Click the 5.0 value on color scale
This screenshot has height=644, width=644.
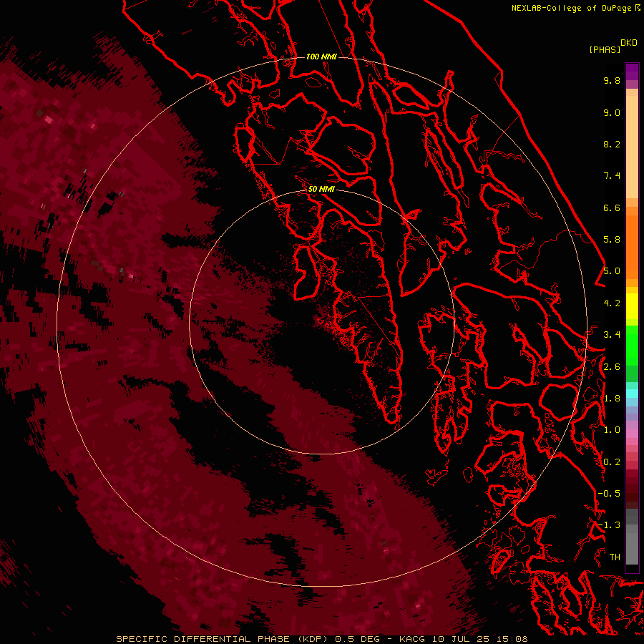(612, 271)
